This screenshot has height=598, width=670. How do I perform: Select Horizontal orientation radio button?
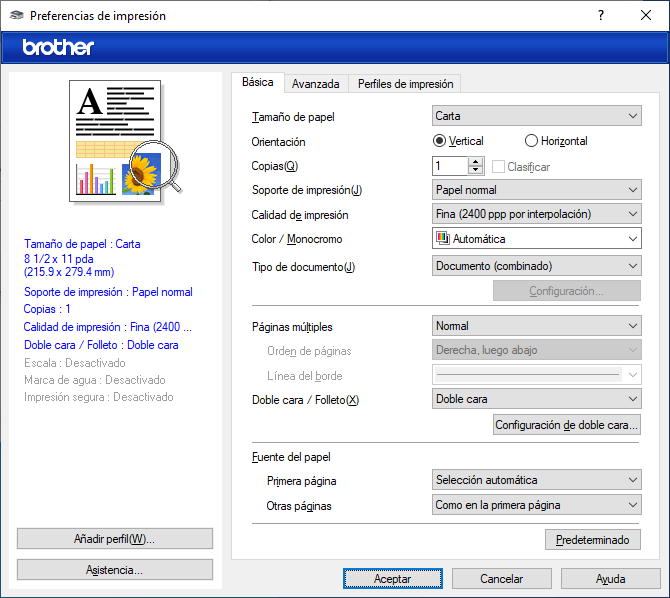pyautogui.click(x=531, y=141)
